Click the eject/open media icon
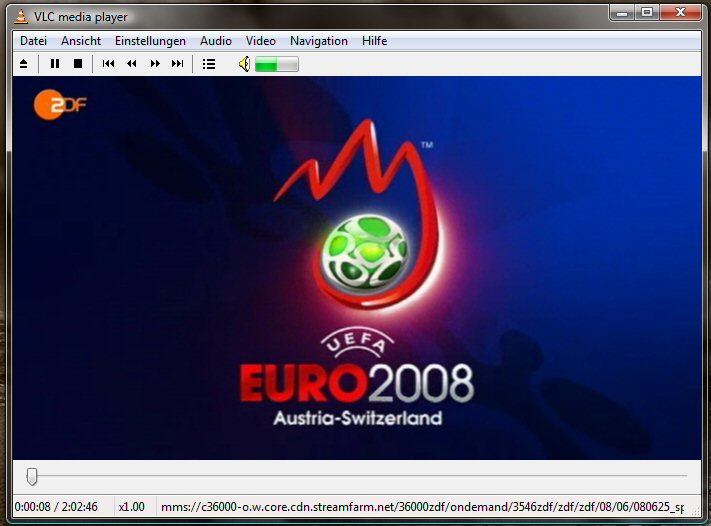Viewport: 711px width, 526px height. [24, 64]
